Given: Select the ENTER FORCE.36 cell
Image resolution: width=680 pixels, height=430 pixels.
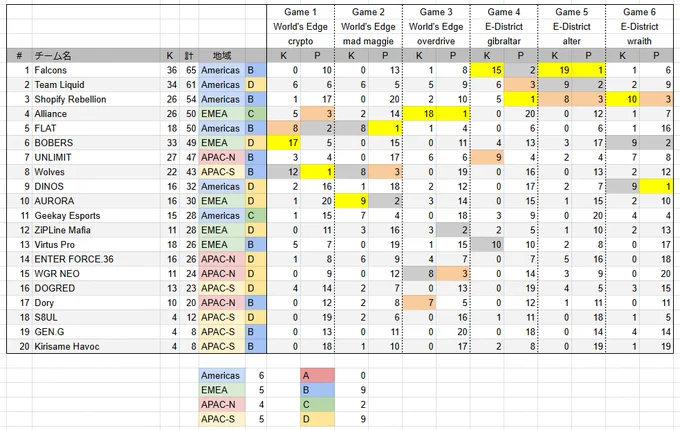Looking at the screenshot, I should click(x=96, y=259).
